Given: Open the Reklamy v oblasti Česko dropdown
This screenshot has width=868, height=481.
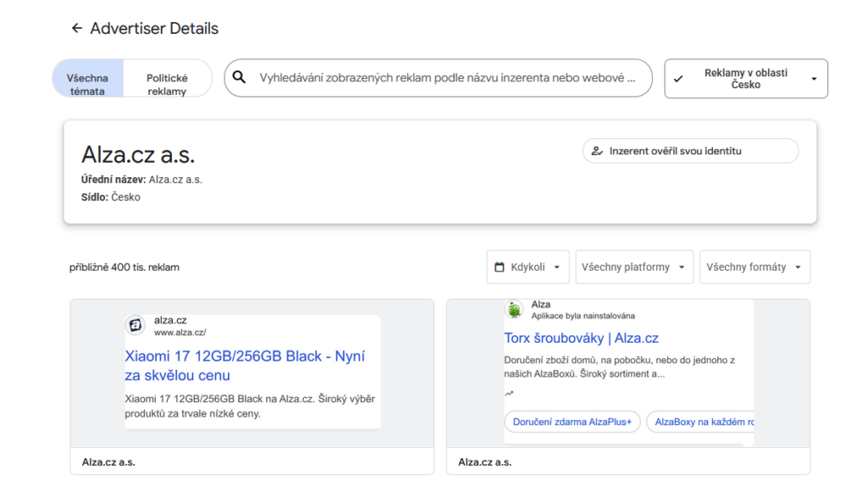Looking at the screenshot, I should click(x=745, y=79).
